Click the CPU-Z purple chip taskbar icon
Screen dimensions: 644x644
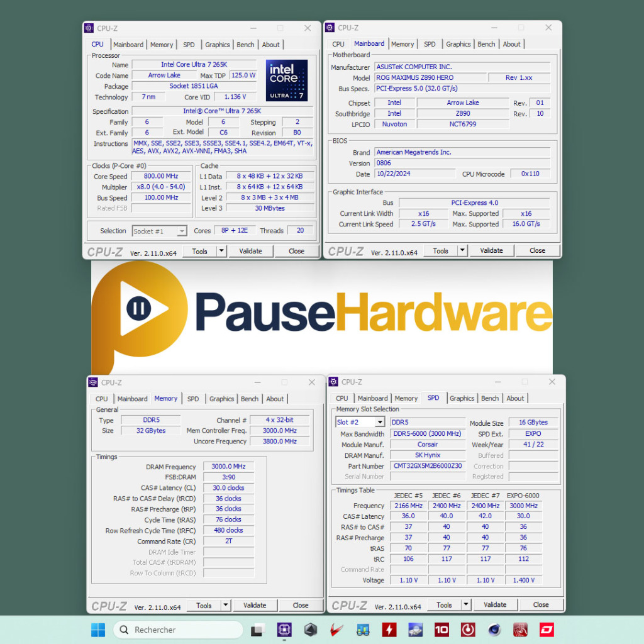point(284,630)
